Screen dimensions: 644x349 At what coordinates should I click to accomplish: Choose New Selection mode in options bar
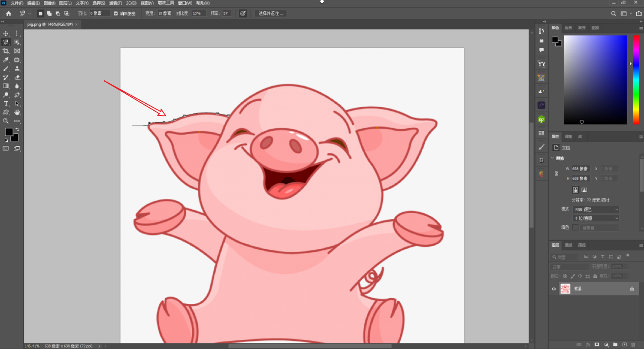[40, 13]
